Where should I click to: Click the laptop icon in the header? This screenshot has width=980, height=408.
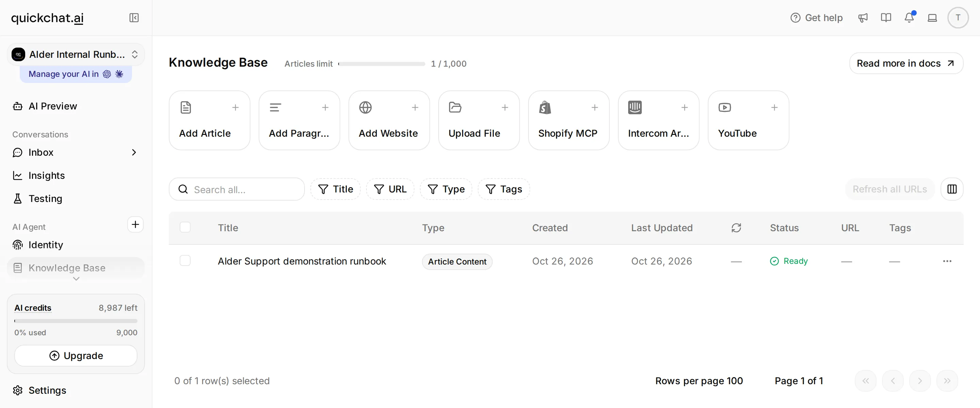tap(932, 18)
